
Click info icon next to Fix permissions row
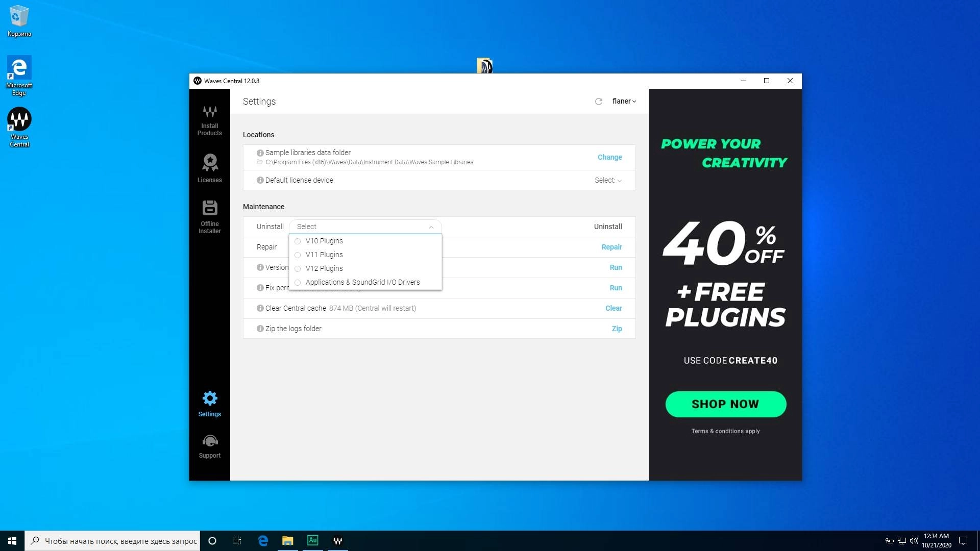(x=260, y=288)
